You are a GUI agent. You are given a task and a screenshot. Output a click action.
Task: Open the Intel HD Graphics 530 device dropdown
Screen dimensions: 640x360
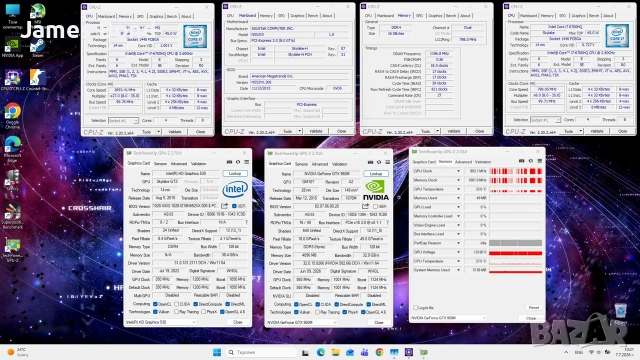tap(160, 322)
